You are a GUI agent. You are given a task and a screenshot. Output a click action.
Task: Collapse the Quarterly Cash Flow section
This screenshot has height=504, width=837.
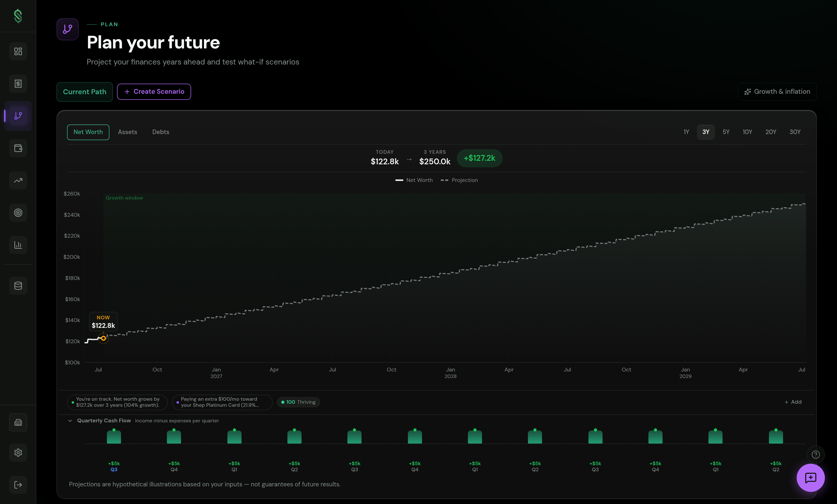[x=70, y=421]
